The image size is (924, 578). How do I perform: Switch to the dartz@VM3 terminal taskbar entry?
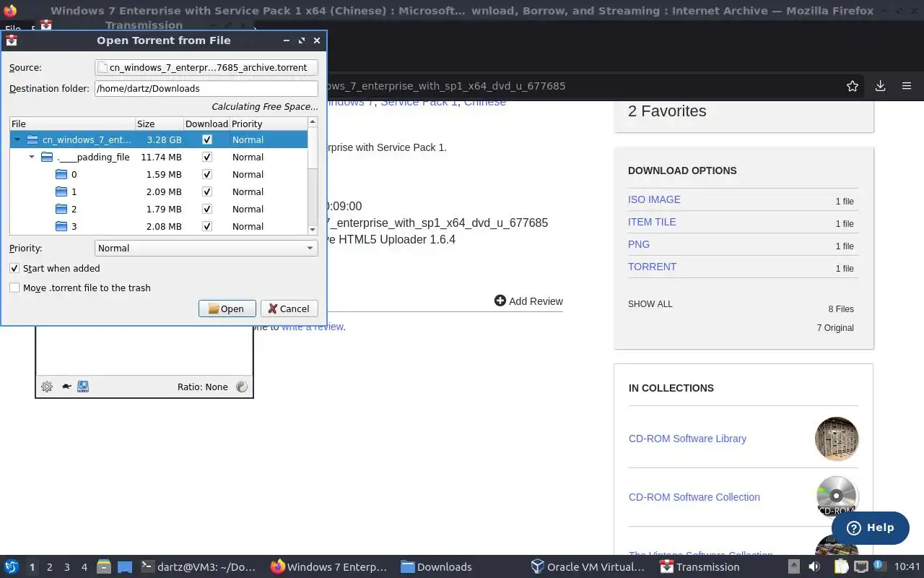pos(199,566)
